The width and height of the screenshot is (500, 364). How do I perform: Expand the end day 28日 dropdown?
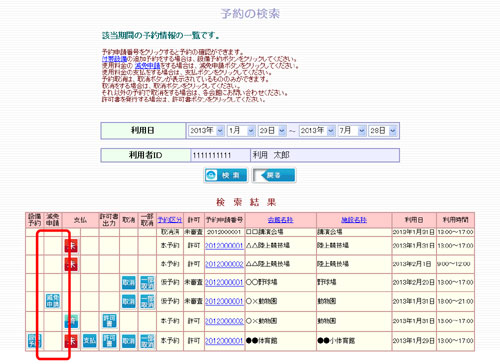coord(383,131)
